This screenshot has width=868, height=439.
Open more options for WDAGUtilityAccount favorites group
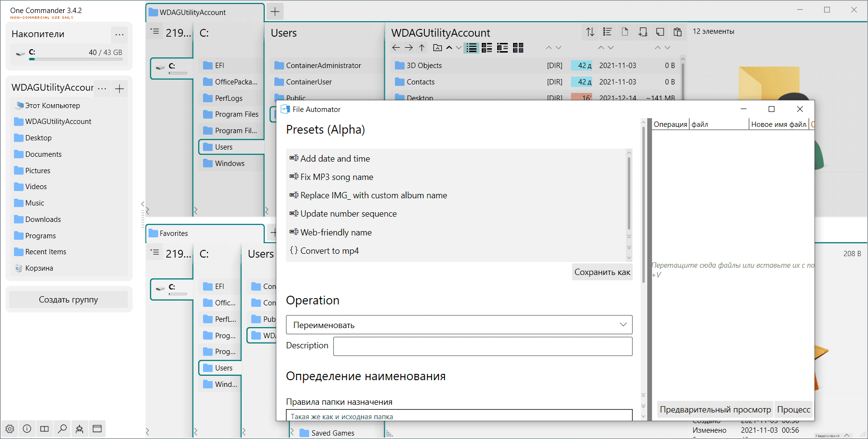coord(102,88)
